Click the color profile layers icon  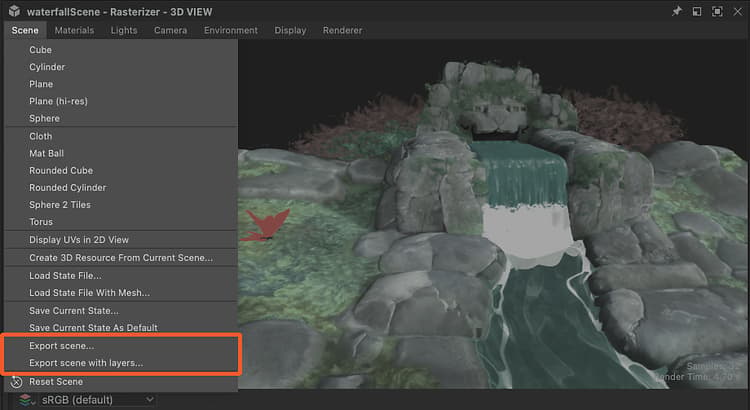tap(25, 400)
